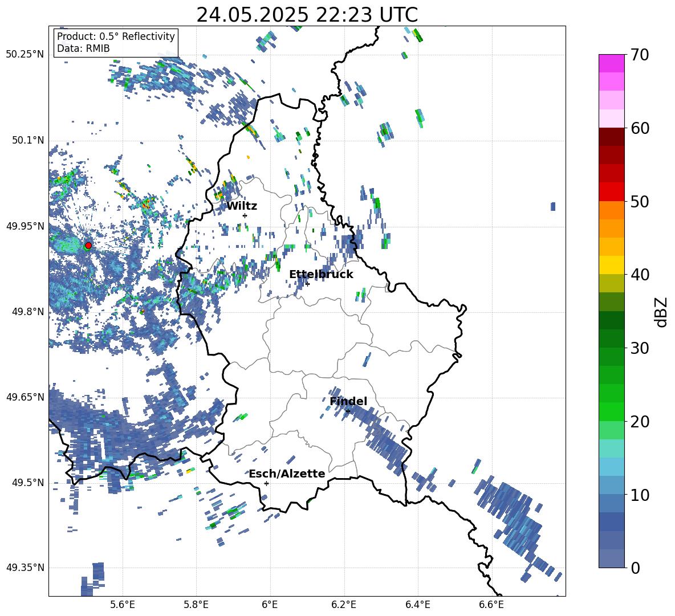Screen dimensions: 675x616
Task: Click the cross marker below Wiltz
Action: pos(245,215)
